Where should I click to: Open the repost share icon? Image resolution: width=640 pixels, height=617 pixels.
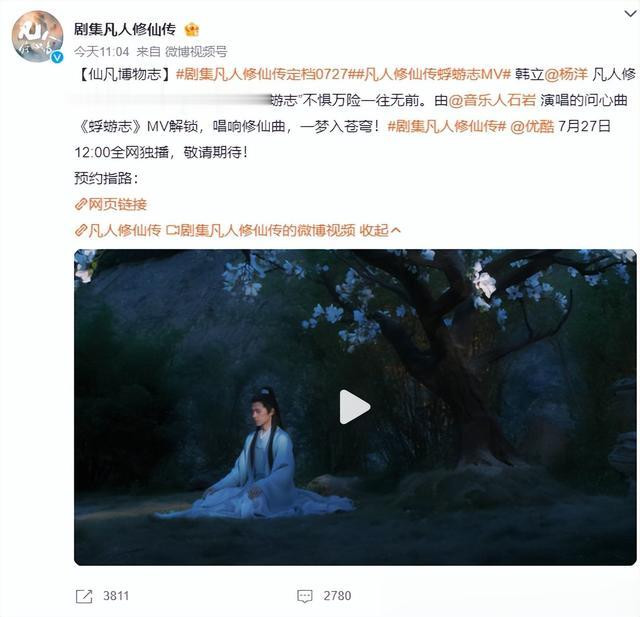[x=84, y=596]
